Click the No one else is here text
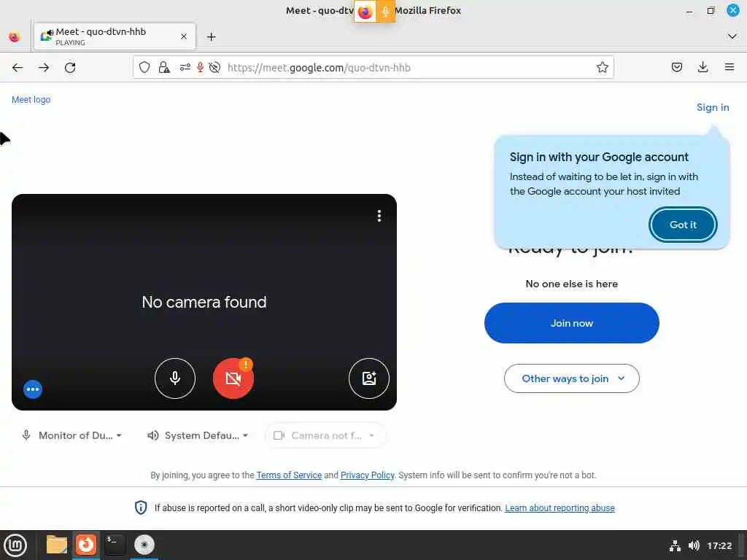Screen dimensions: 747x560 572,284
